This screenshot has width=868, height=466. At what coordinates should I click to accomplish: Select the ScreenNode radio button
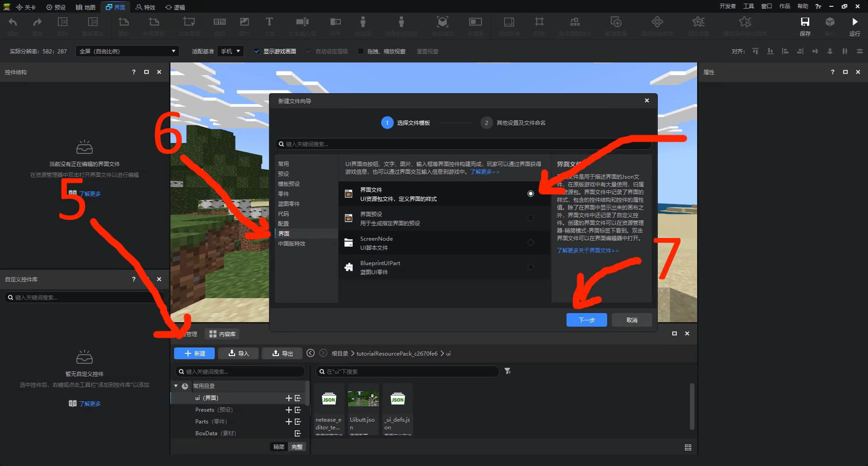point(531,243)
